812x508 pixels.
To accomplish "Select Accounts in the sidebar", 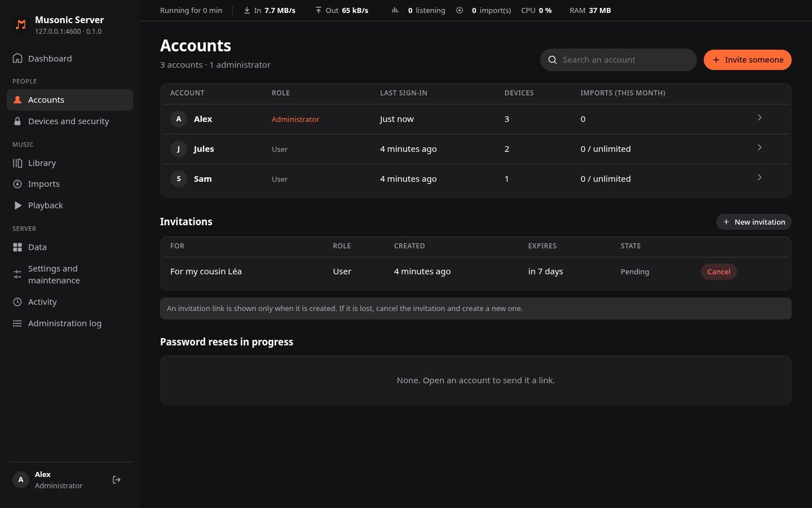I will coord(70,100).
